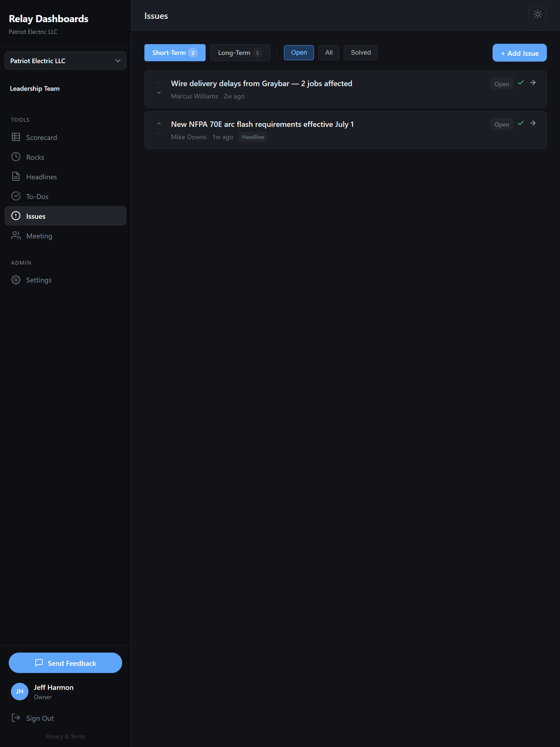Open the Headlines document icon
Screen dimensions: 560x747
point(16,176)
